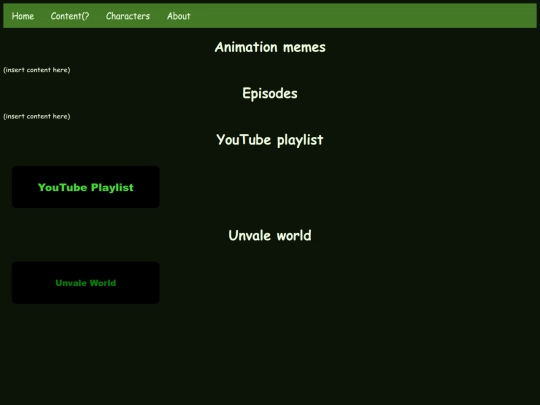The height and width of the screenshot is (405, 540).
Task: Click placeholder text under Animation memes
Action: pos(37,70)
